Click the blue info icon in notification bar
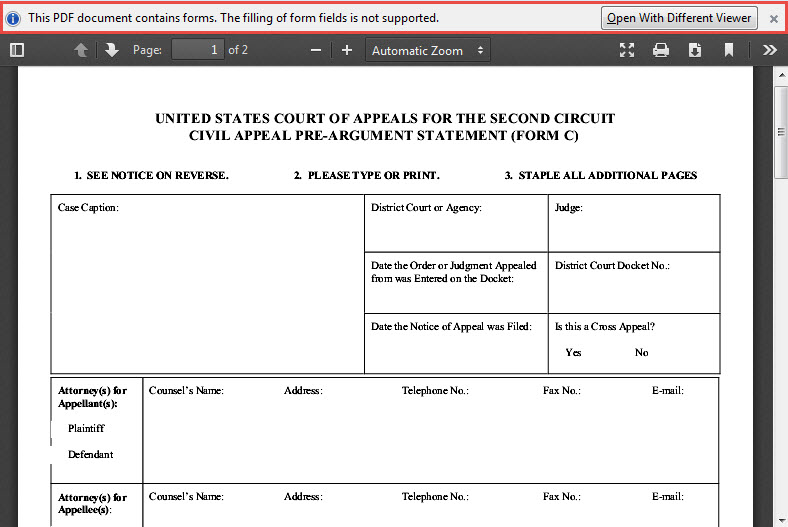 pos(14,18)
